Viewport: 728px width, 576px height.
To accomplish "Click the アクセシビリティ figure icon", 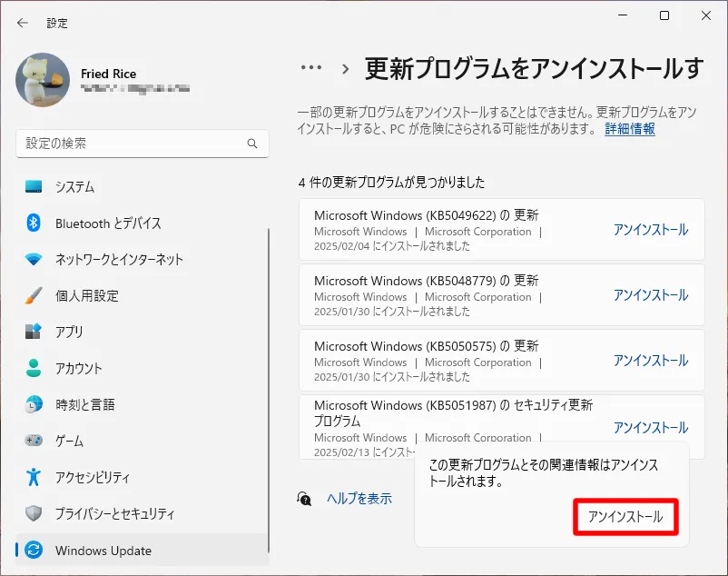I will click(34, 477).
